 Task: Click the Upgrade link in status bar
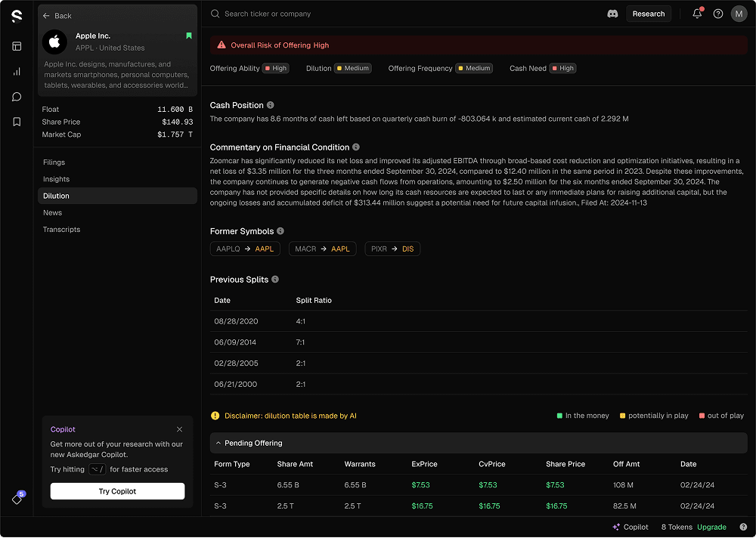pos(711,527)
